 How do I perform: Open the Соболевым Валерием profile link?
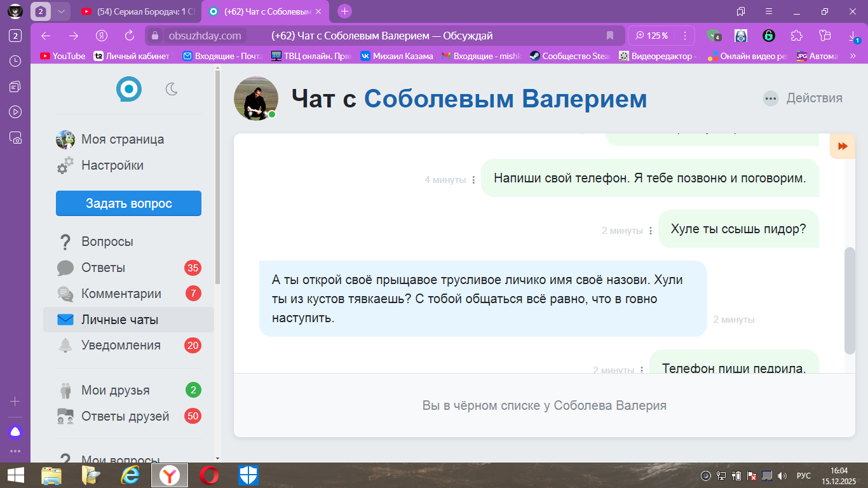click(505, 99)
